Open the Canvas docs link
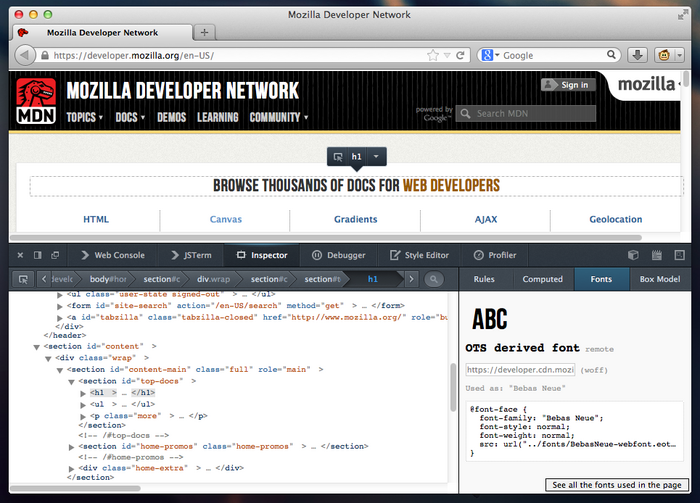The height and width of the screenshot is (503, 700). coord(225,219)
